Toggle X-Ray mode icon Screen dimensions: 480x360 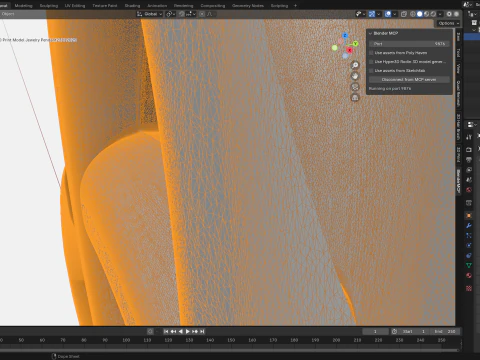coord(404,14)
